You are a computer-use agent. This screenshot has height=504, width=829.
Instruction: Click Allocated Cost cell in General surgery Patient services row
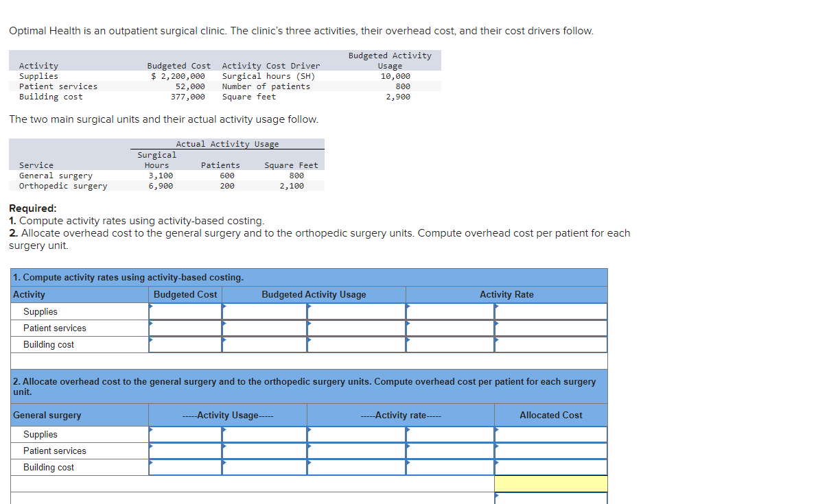click(x=551, y=451)
